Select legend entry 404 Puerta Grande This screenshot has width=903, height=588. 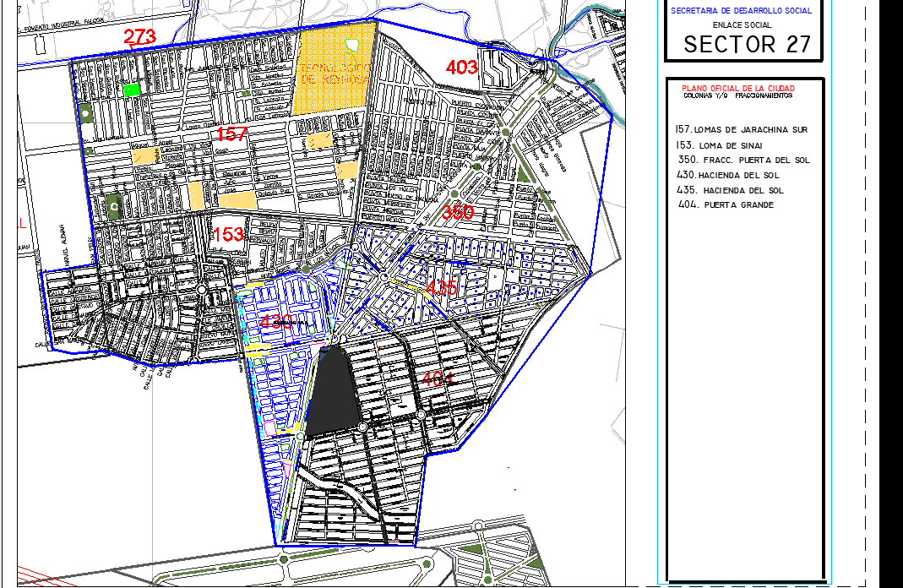pos(726,205)
